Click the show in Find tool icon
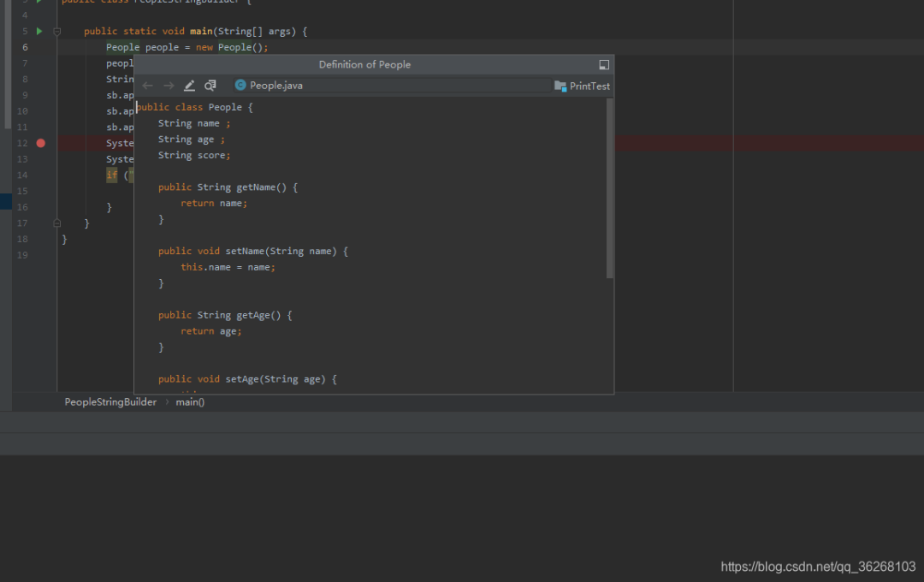 point(210,86)
